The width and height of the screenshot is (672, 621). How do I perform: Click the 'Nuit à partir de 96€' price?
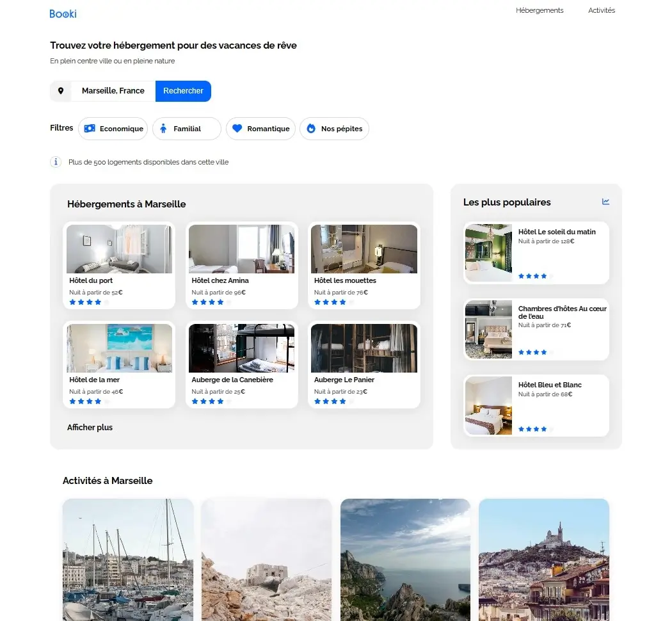[x=219, y=293]
